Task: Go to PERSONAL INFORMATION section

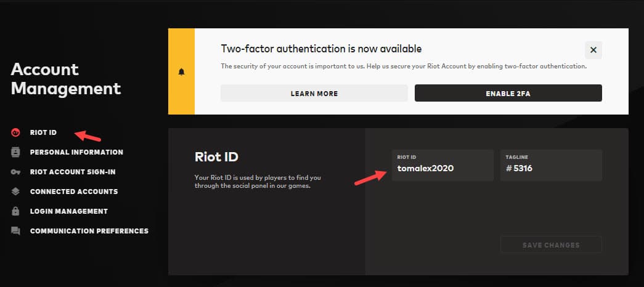Action: [x=76, y=152]
